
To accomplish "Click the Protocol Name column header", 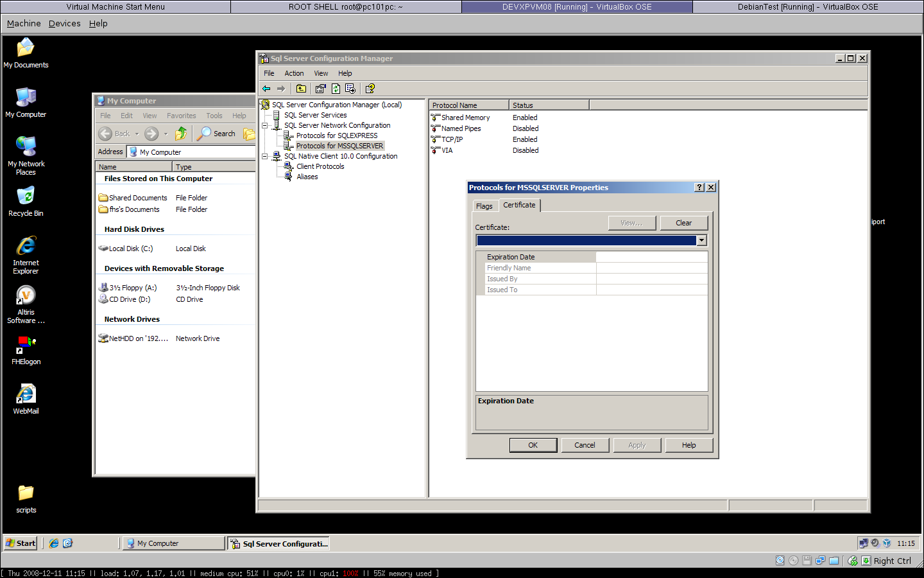I will 469,105.
